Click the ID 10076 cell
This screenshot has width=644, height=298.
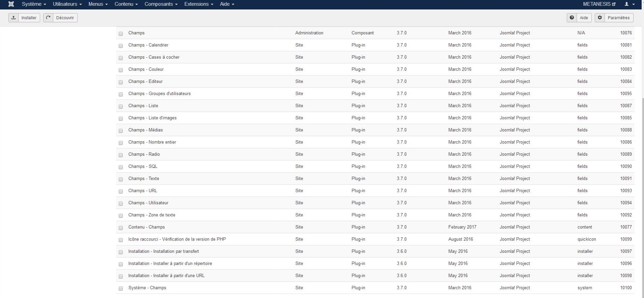(626, 33)
